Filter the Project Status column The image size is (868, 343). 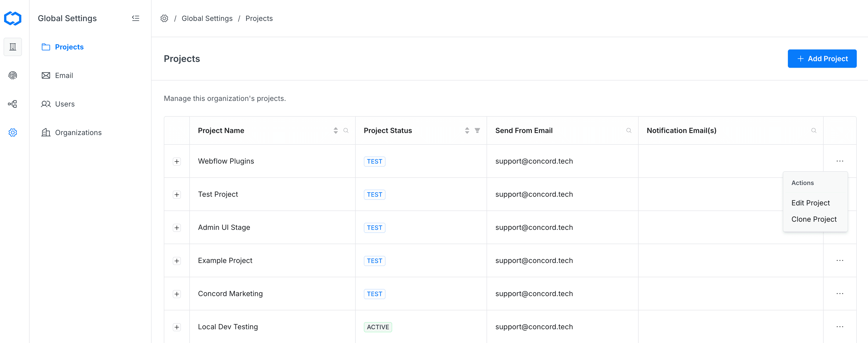click(x=477, y=131)
